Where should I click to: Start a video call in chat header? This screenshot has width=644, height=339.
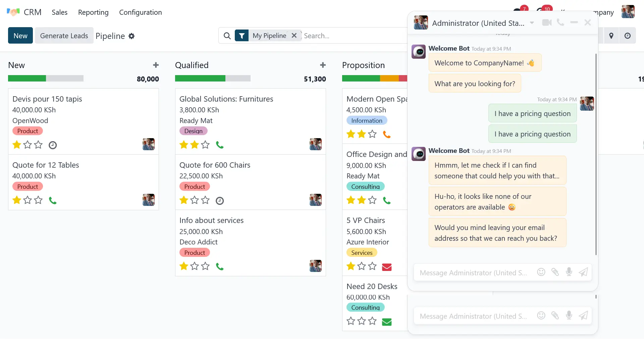pyautogui.click(x=547, y=23)
